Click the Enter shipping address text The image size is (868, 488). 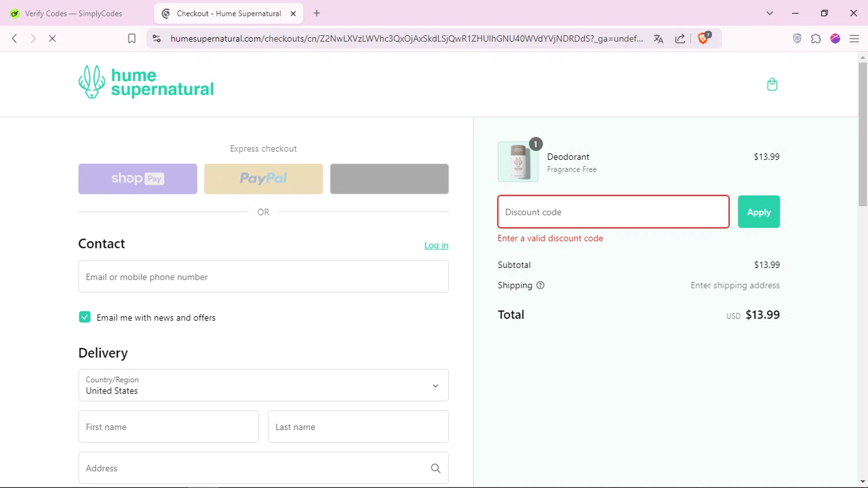tap(735, 285)
